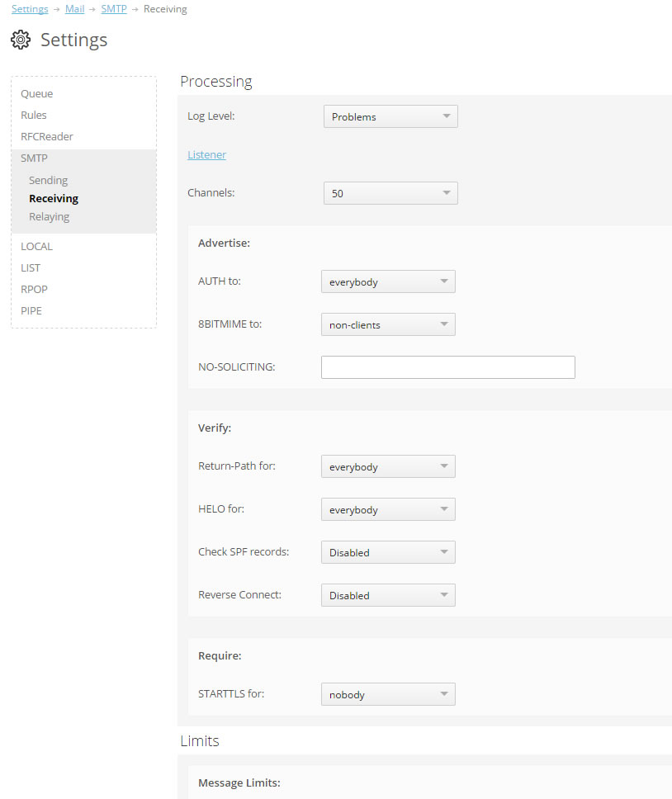Open the Log Level dropdown

pyautogui.click(x=390, y=116)
